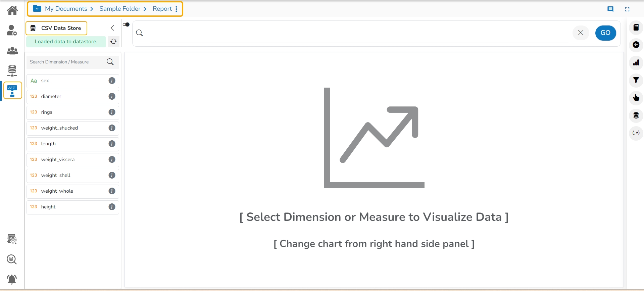644x291 pixels.
Task: Open the data center stack icon
Action: coord(12,70)
